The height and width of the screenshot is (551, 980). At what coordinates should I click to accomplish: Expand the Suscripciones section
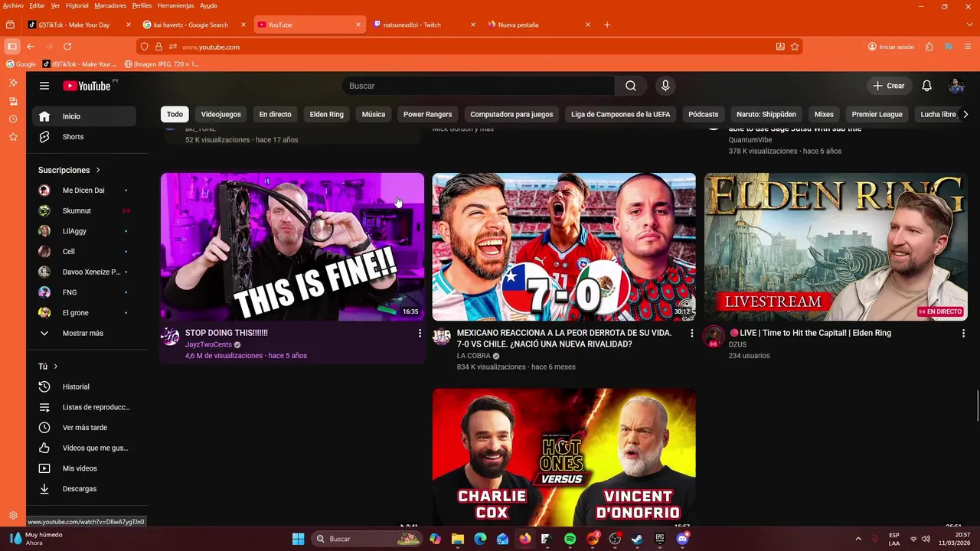click(70, 170)
